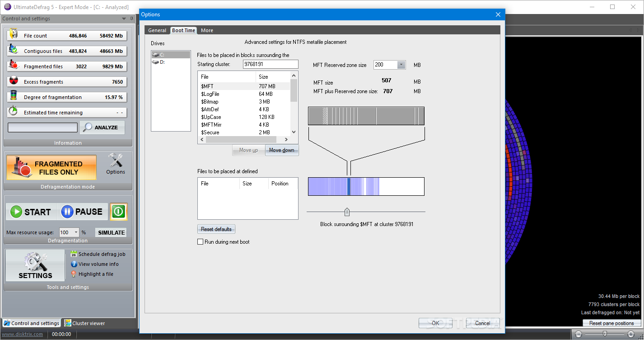Select drive D: in Drives list

171,62
